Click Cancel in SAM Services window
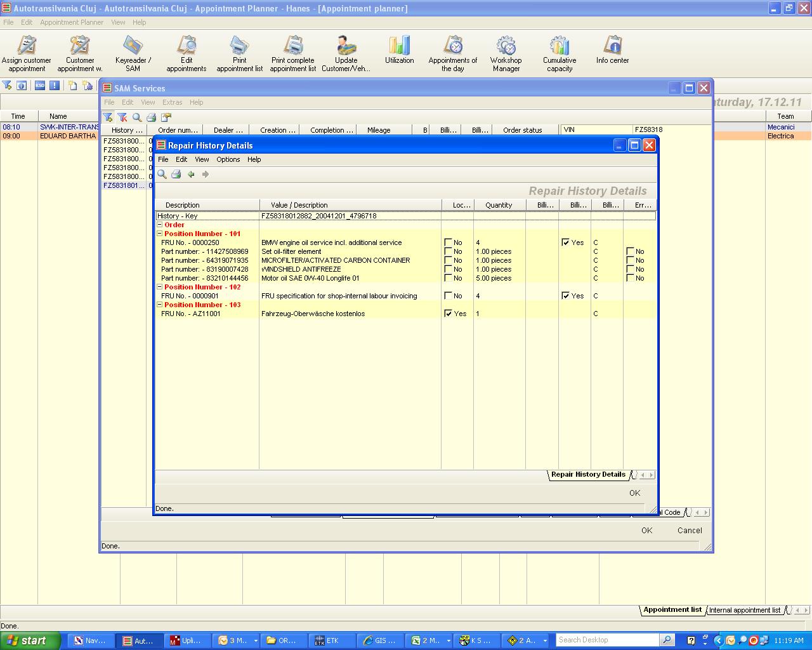Screen dimensions: 812x650 (x=690, y=530)
